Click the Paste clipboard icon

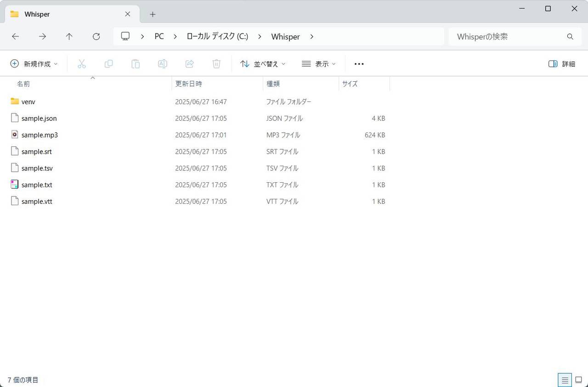point(136,64)
